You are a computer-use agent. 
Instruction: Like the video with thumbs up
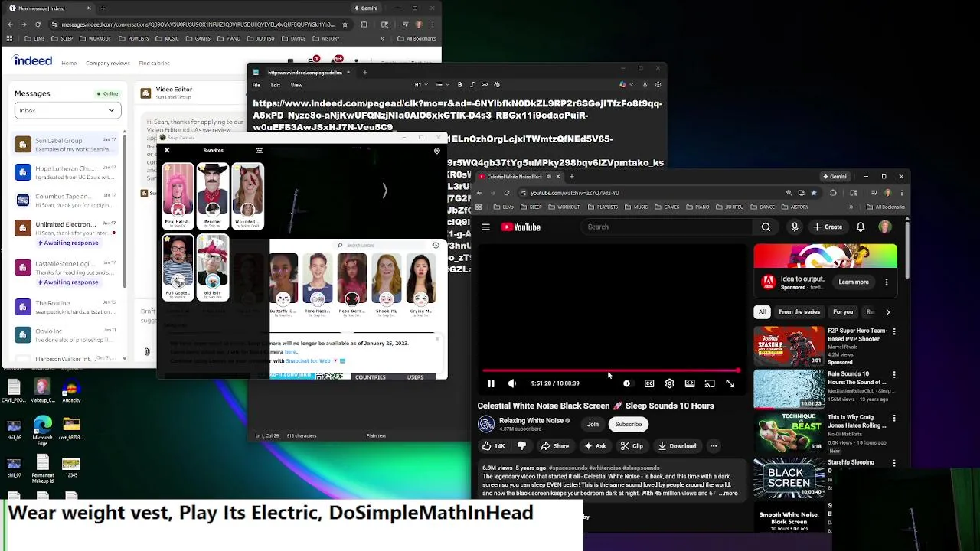coord(492,446)
